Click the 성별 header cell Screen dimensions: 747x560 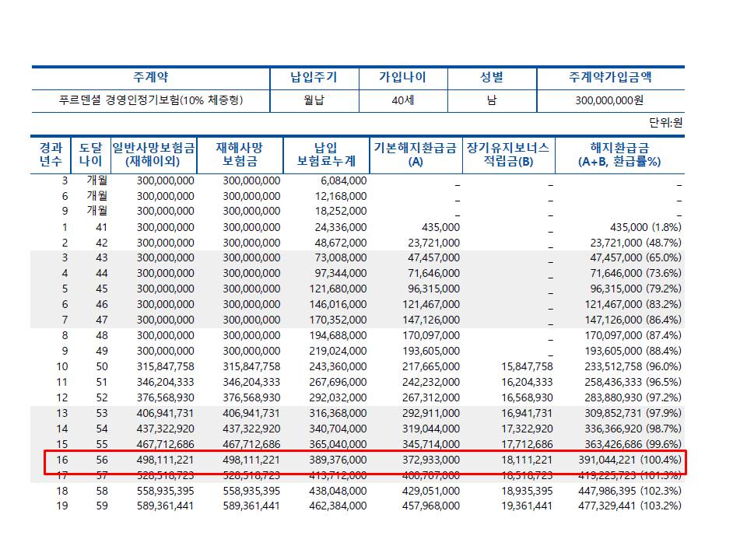coord(492,77)
